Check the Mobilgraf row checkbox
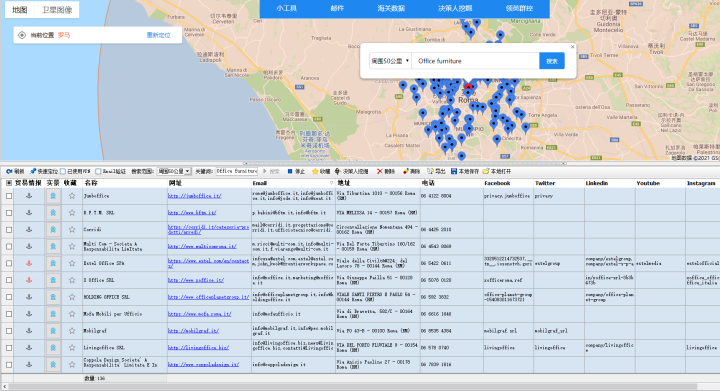Image resolution: width=720 pixels, height=391 pixels. tap(9, 331)
